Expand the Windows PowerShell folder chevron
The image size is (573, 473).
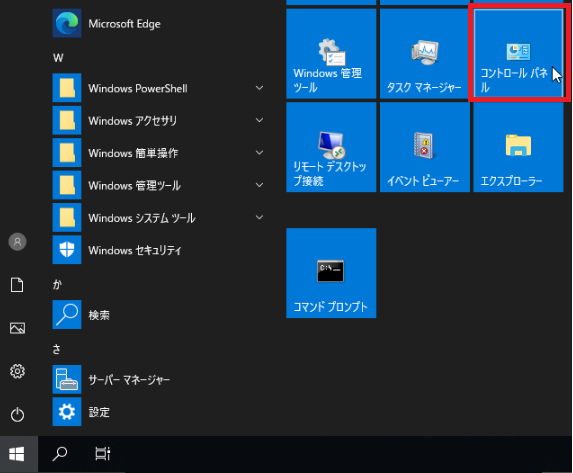259,88
